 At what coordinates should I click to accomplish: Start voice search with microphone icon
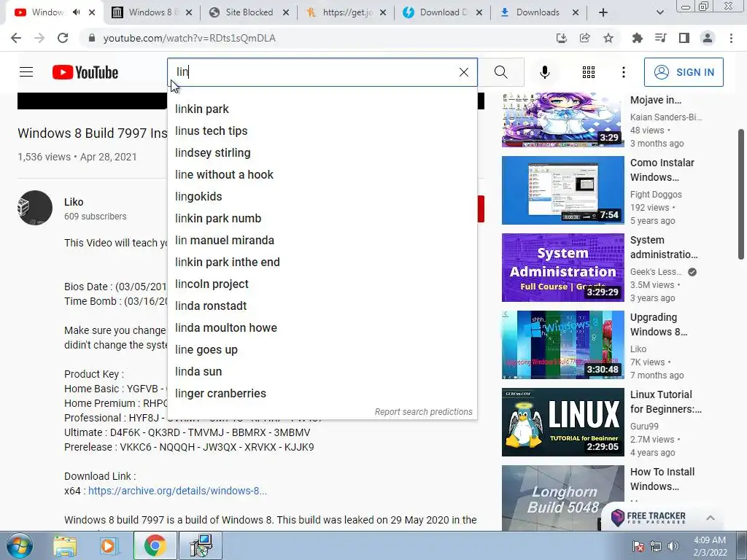click(544, 72)
